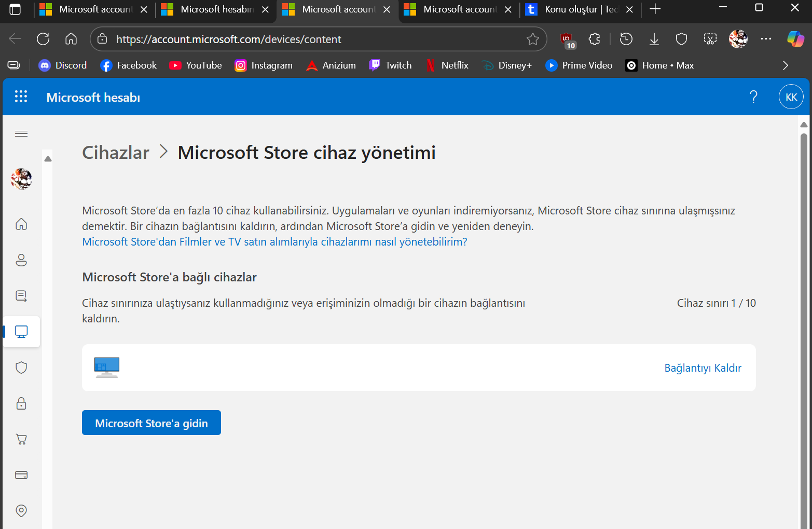This screenshot has height=529, width=812.
Task: Switch to the Konu oluştur tab
Action: (580, 9)
